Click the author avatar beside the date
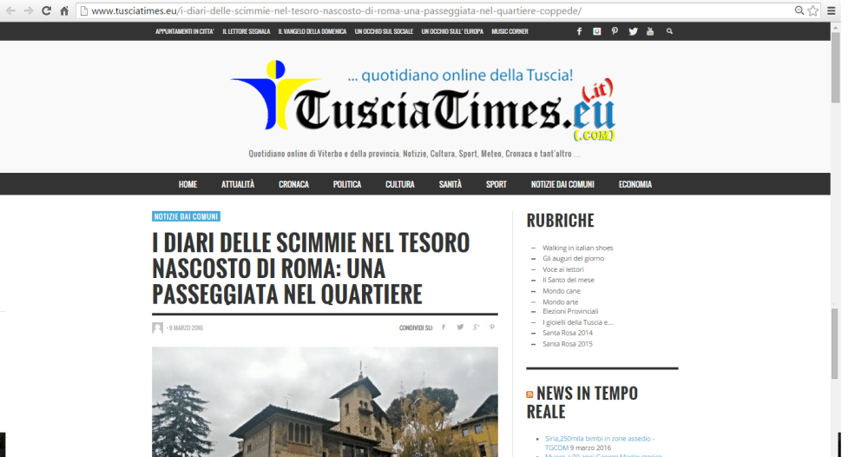Image resolution: width=868 pixels, height=457 pixels. point(158,328)
